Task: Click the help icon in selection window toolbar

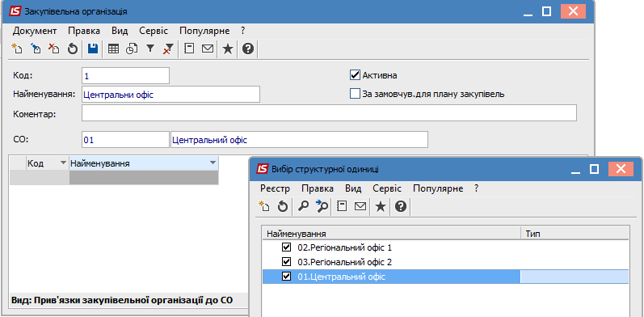Action: click(401, 206)
